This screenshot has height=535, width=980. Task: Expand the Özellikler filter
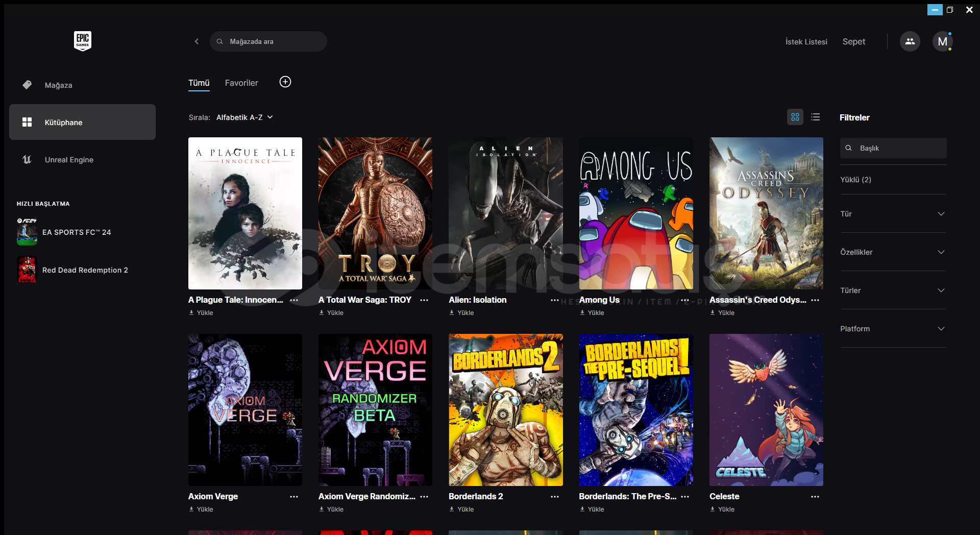tap(893, 252)
